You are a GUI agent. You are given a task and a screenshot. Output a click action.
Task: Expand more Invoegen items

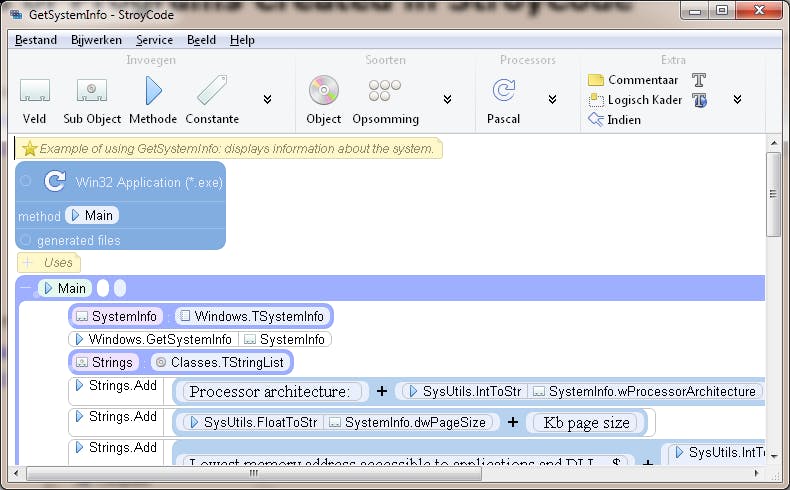[x=268, y=99]
